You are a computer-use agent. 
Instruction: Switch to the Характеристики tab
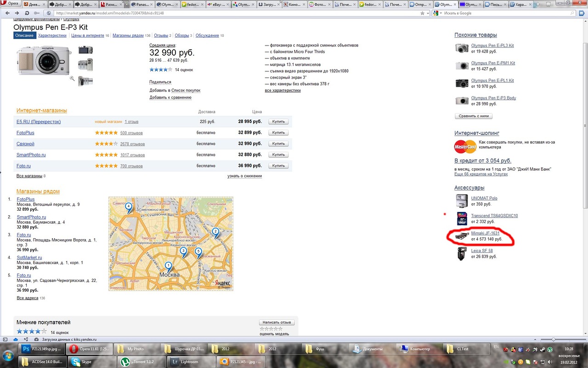(x=52, y=35)
